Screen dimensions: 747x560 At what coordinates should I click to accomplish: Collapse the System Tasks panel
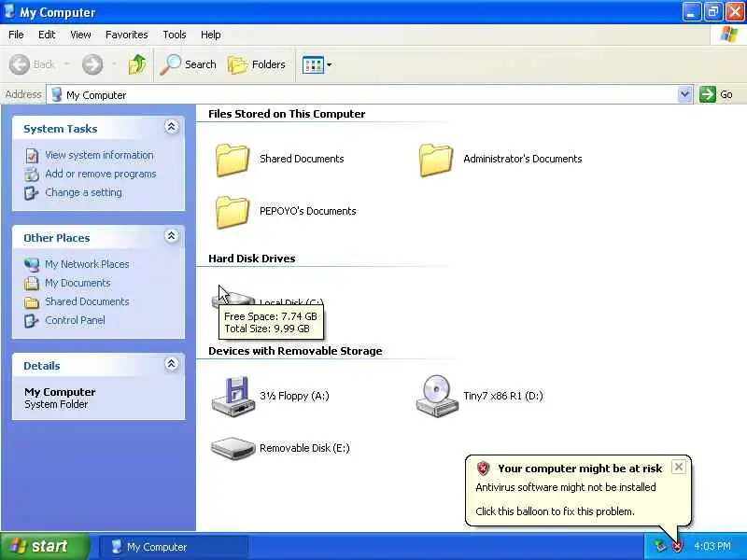[x=172, y=127]
